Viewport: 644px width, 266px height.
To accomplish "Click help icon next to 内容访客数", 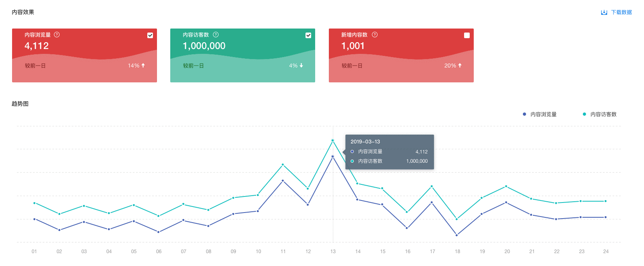I will (x=216, y=35).
